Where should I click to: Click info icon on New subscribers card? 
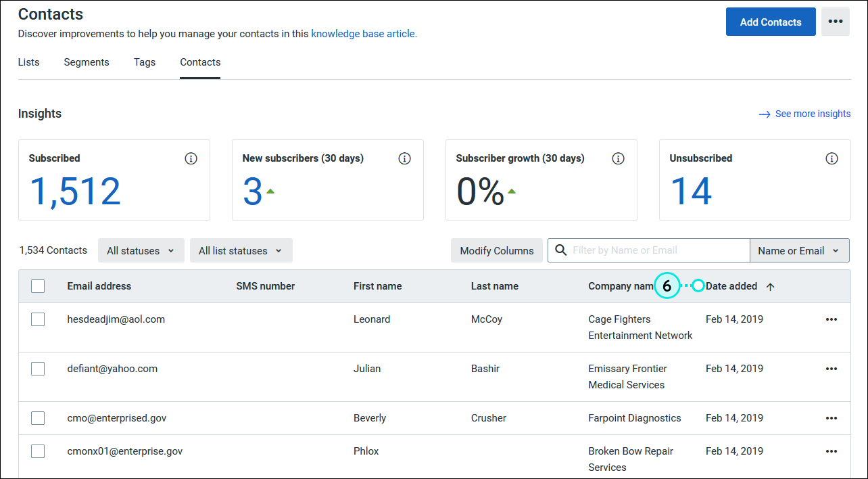tap(405, 158)
